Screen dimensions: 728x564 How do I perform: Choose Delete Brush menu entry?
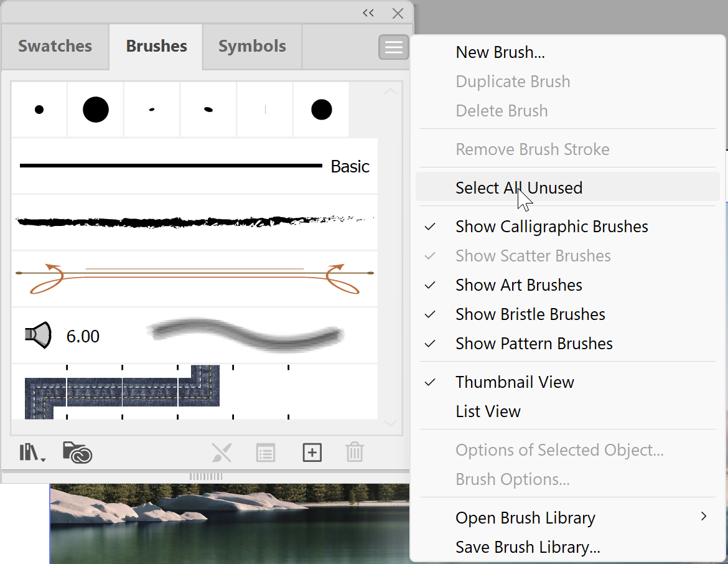pos(567,111)
